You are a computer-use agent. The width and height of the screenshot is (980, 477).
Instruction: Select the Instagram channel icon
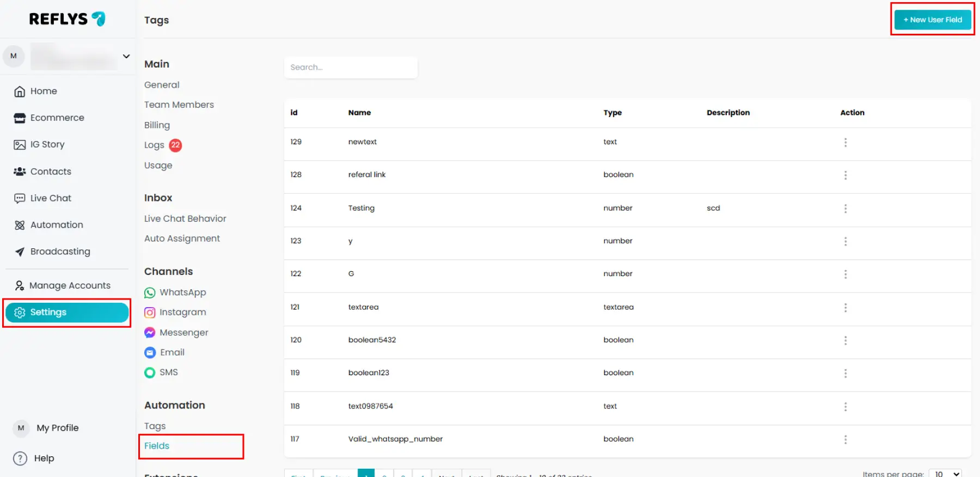150,313
